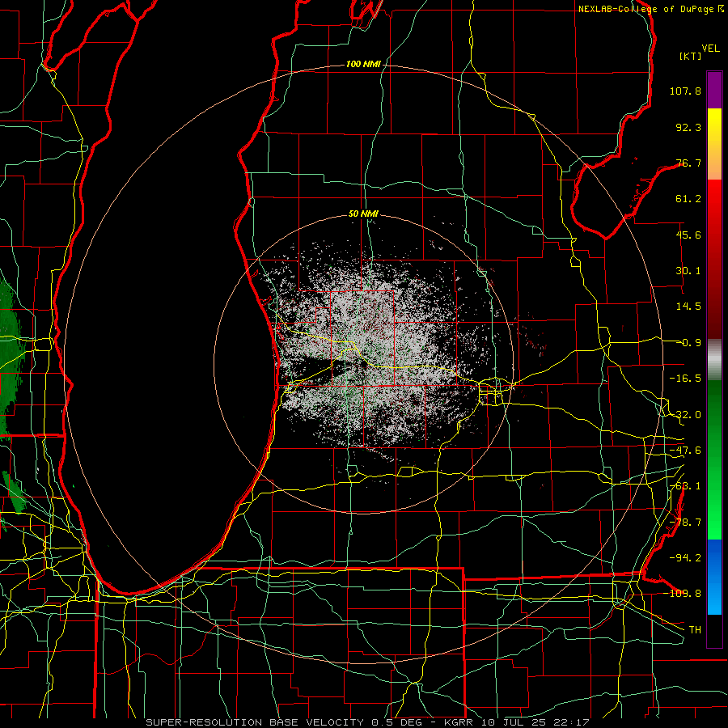
Task: Pick the purple segment of the velocity color bar
Action: coord(714,90)
